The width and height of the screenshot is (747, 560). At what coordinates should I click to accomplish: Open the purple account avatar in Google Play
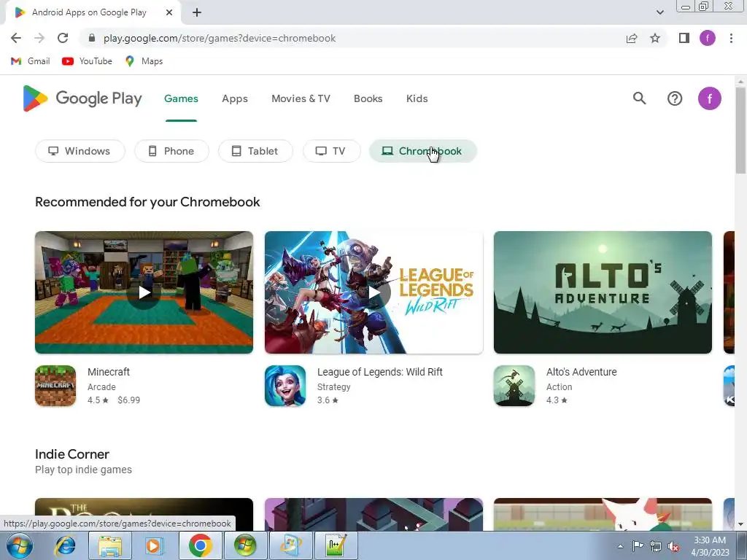[x=709, y=98]
